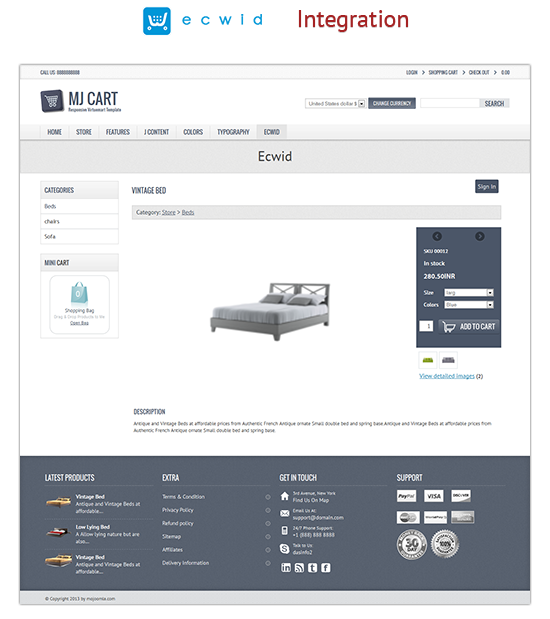Open the RSS feed icon

pos(299,568)
